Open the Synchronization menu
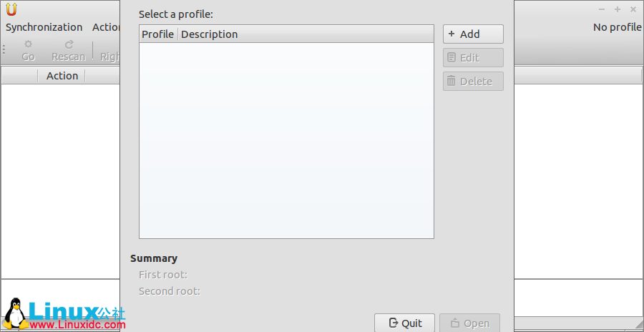The height and width of the screenshot is (332, 644). [44, 27]
